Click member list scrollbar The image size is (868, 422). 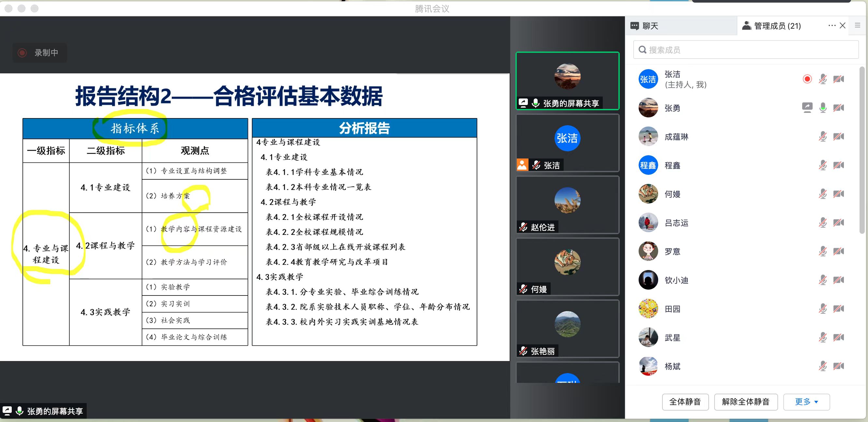(862, 150)
